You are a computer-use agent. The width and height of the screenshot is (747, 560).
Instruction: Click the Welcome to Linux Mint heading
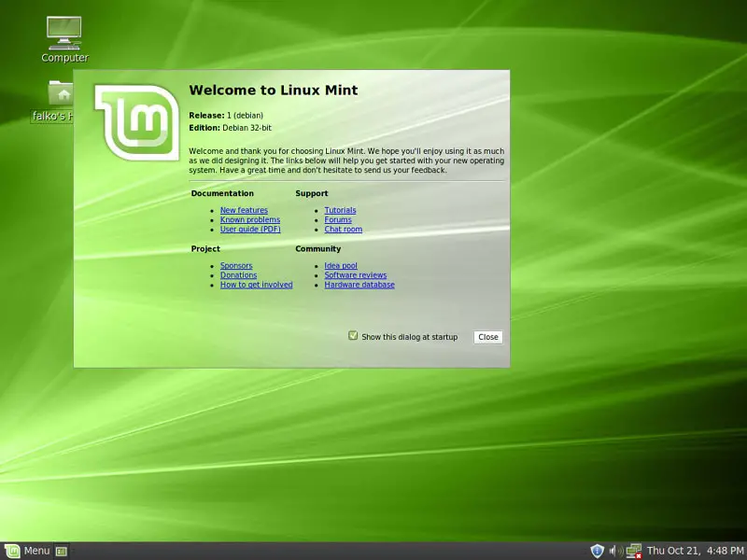click(273, 90)
